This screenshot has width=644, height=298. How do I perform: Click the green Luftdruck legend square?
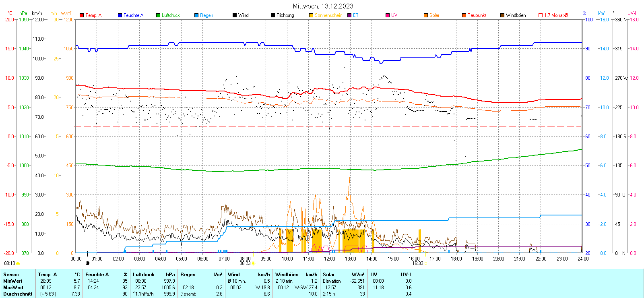click(x=158, y=15)
